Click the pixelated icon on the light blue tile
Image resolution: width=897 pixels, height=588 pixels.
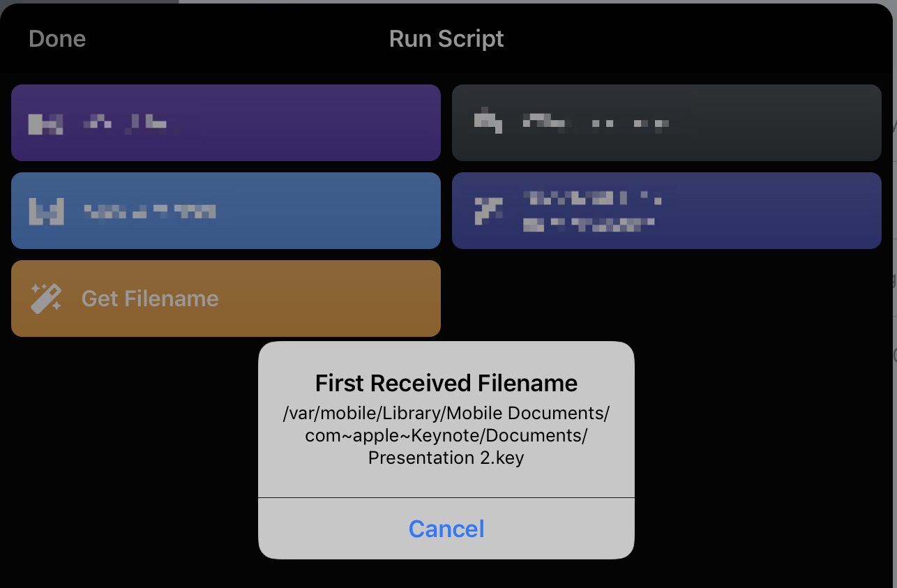[x=46, y=211]
